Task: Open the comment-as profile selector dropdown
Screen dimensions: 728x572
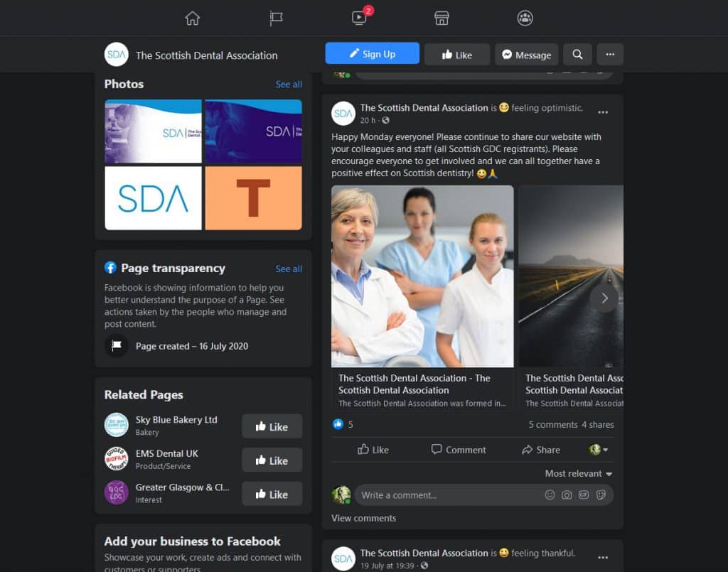Action: point(599,450)
